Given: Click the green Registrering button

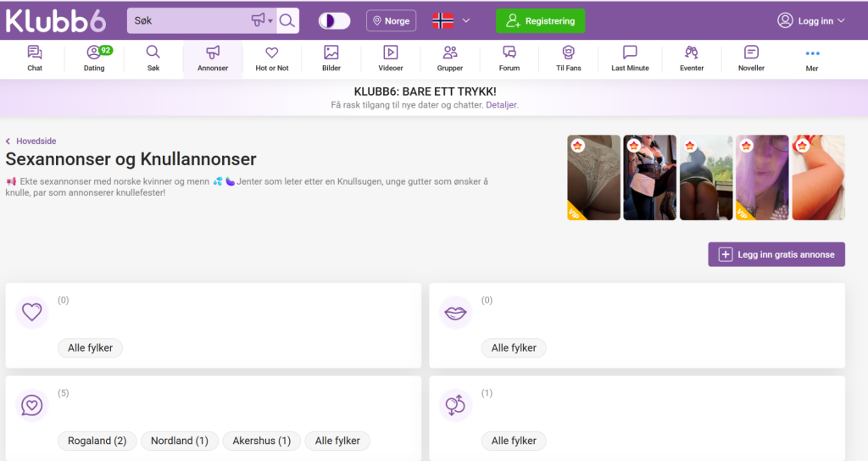Looking at the screenshot, I should [x=540, y=21].
